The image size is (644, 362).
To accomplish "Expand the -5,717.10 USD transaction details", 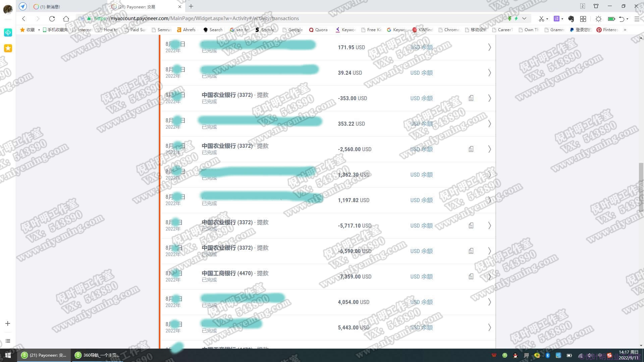I will pos(490,226).
